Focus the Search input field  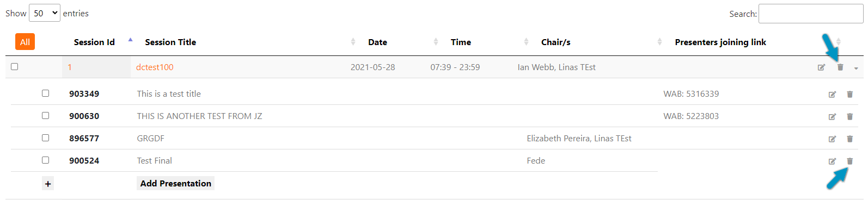point(811,14)
